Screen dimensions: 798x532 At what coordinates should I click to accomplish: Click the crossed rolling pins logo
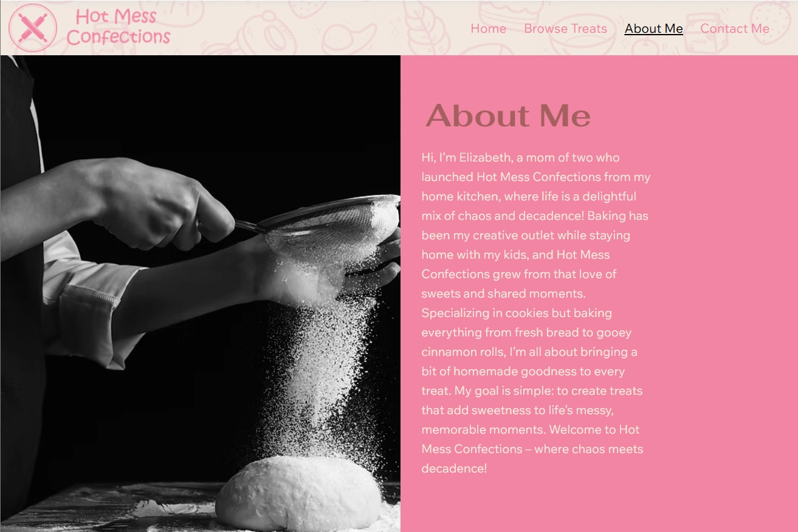click(x=33, y=28)
